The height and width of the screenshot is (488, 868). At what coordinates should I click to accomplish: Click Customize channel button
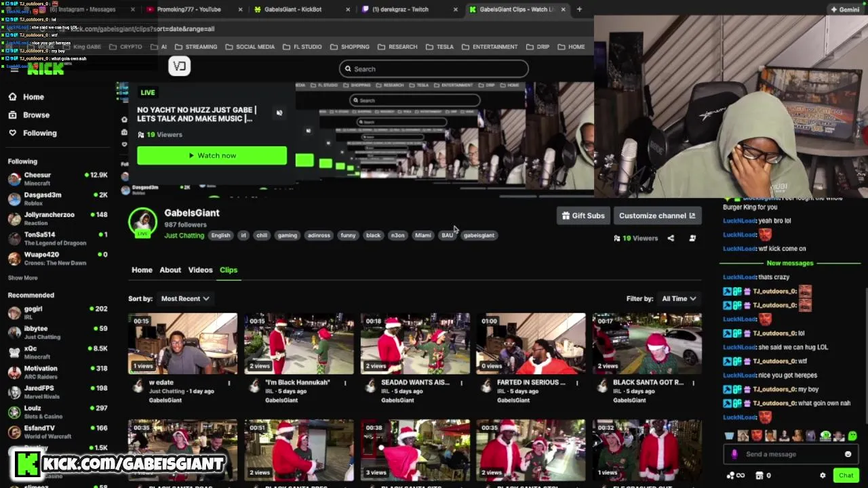(x=656, y=216)
